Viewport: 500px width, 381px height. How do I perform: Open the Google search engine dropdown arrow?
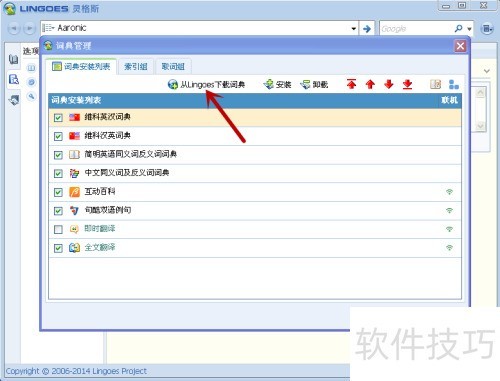470,29
